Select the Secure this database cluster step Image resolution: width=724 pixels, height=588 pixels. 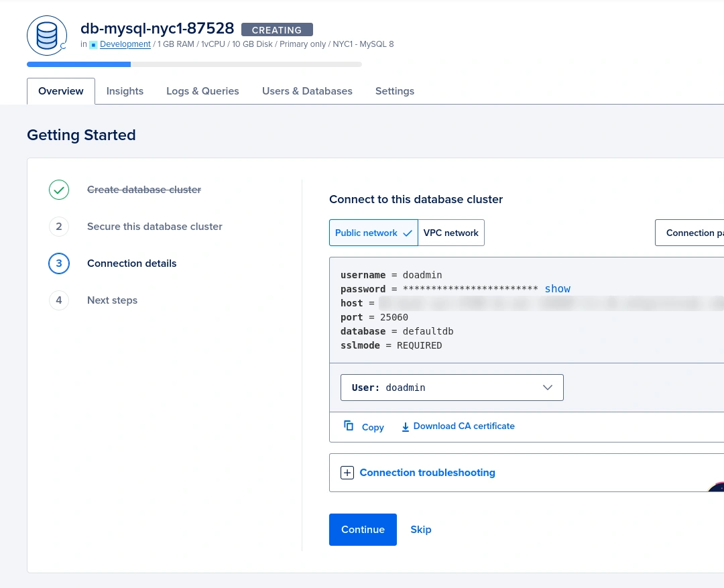pyautogui.click(x=155, y=227)
